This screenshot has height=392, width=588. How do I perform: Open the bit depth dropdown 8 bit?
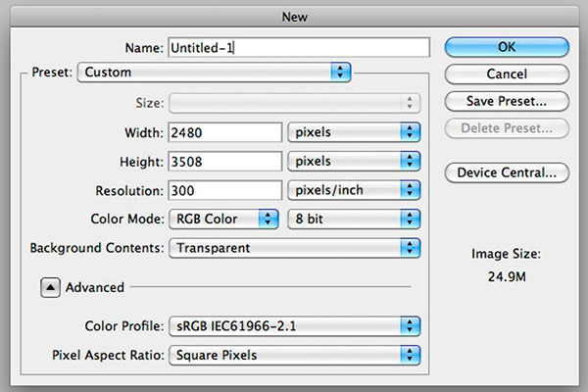(x=354, y=220)
